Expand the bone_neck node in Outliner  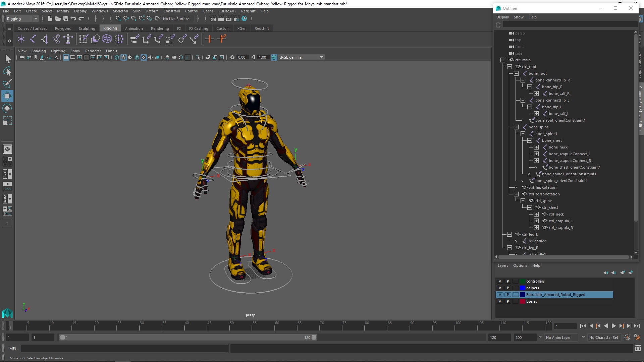536,147
